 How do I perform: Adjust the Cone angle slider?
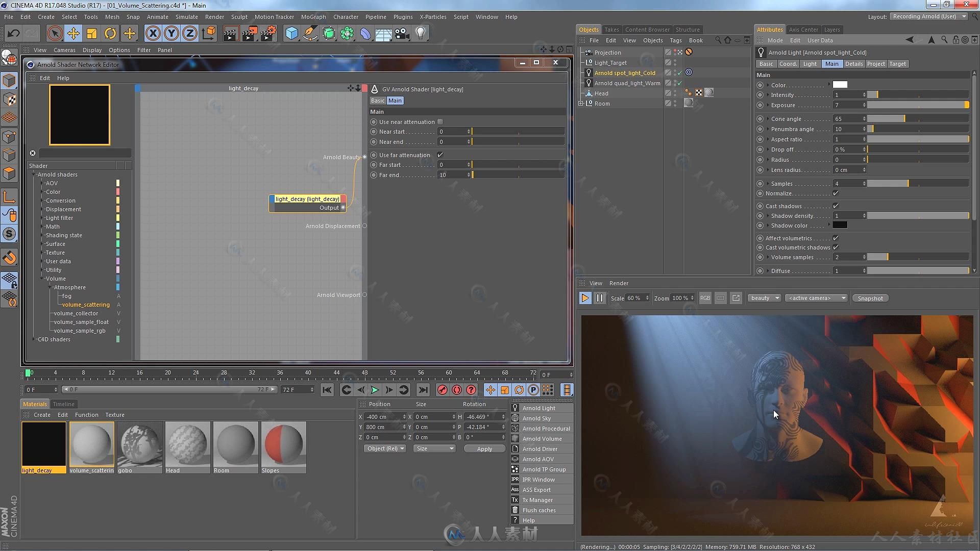(x=918, y=119)
